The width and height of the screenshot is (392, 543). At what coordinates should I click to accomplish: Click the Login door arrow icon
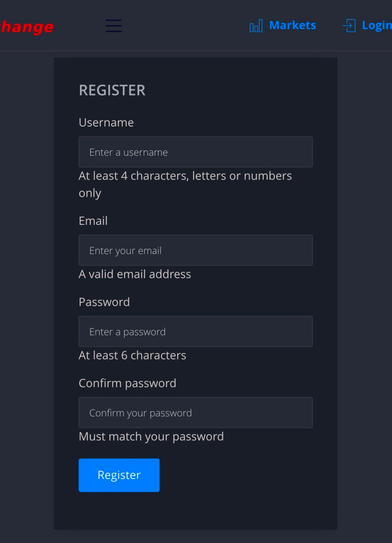pyautogui.click(x=349, y=25)
